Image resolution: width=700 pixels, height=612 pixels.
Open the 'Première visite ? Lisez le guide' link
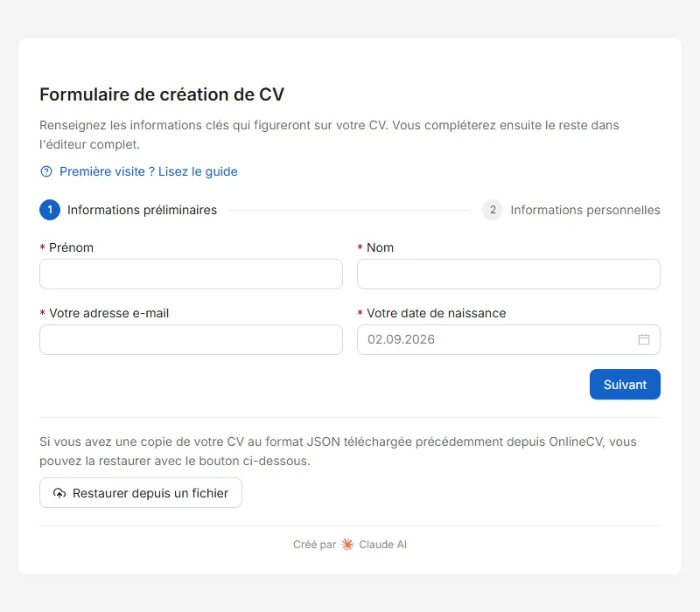[x=149, y=171]
